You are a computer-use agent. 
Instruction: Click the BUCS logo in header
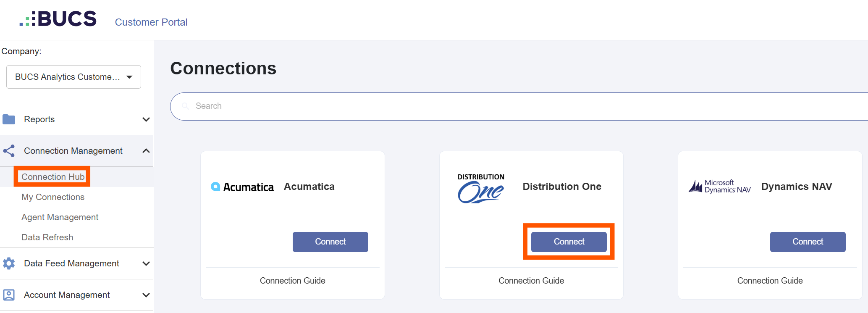pyautogui.click(x=58, y=19)
